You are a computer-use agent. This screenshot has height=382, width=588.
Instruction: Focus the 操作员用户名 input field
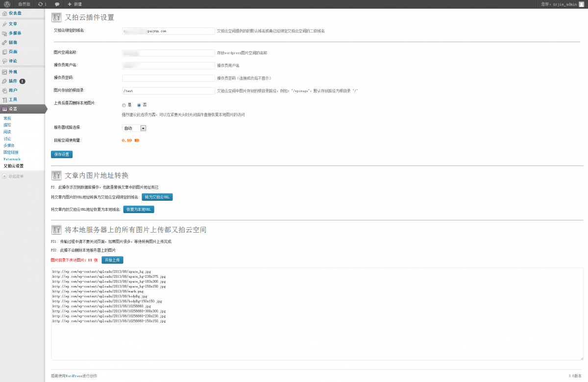(x=169, y=65)
